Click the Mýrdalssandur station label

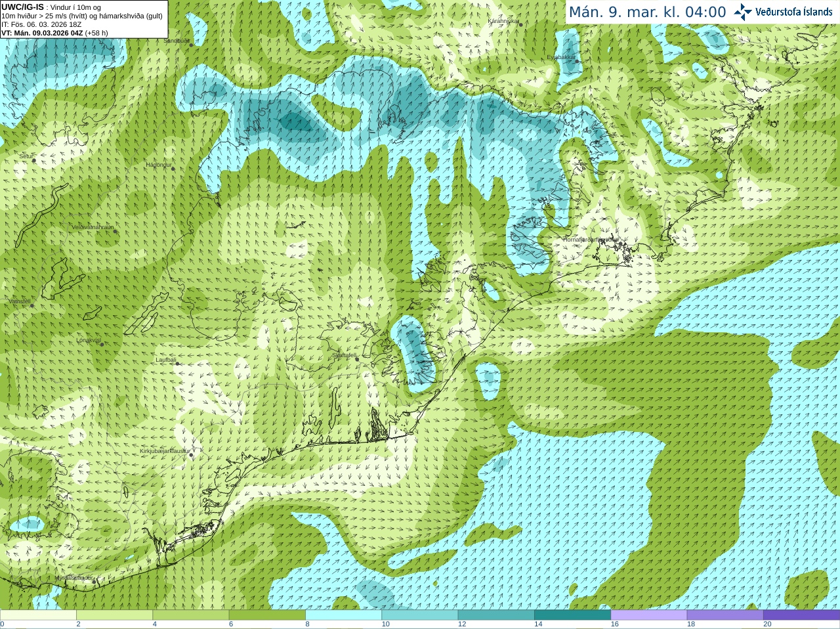click(73, 578)
